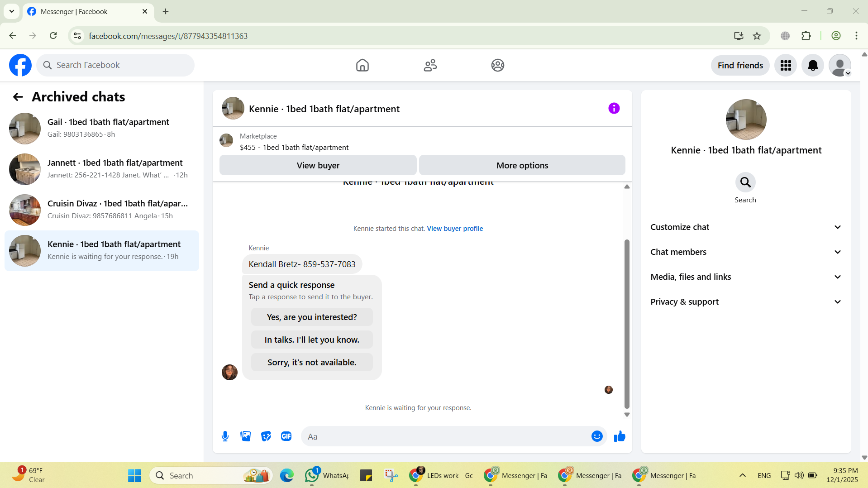Bookmark this page with the star icon

(x=757, y=36)
